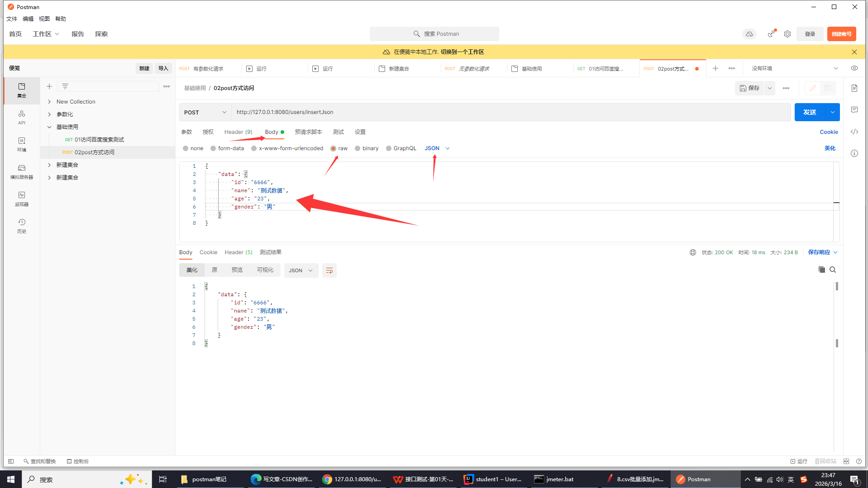Open the documentation icon in right sidebar
The width and height of the screenshot is (868, 488).
(854, 88)
